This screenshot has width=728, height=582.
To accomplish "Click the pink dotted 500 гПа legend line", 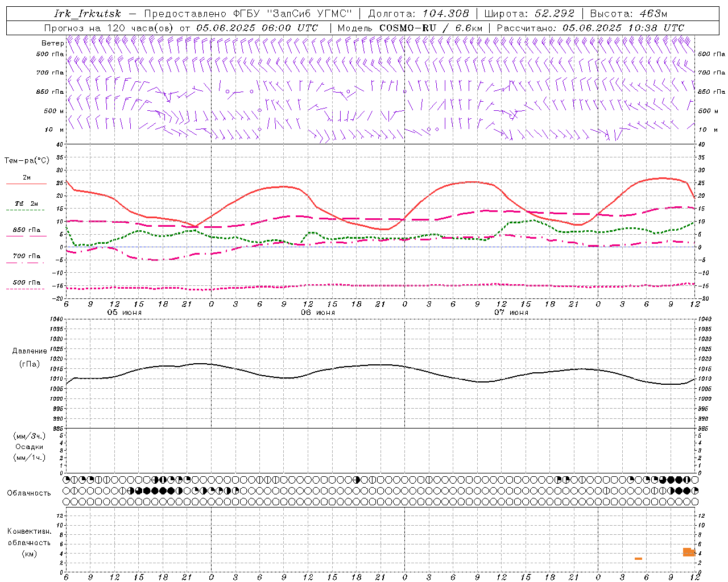I will (x=25, y=289).
